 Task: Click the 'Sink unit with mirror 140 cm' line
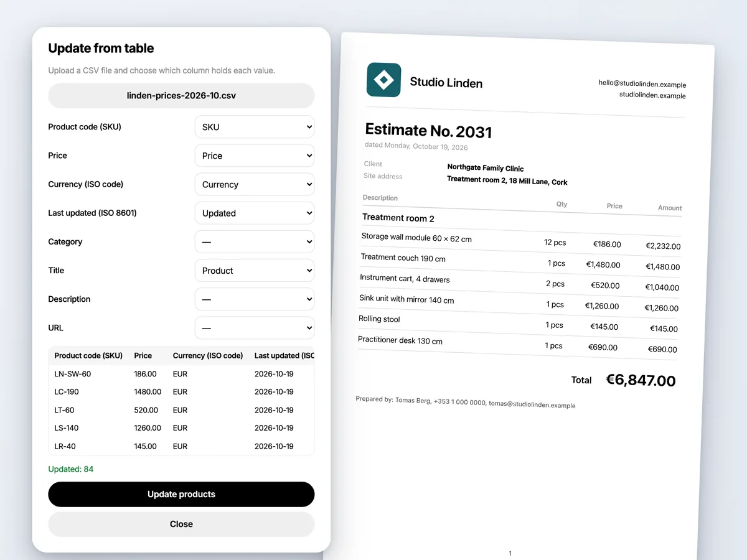tap(406, 299)
